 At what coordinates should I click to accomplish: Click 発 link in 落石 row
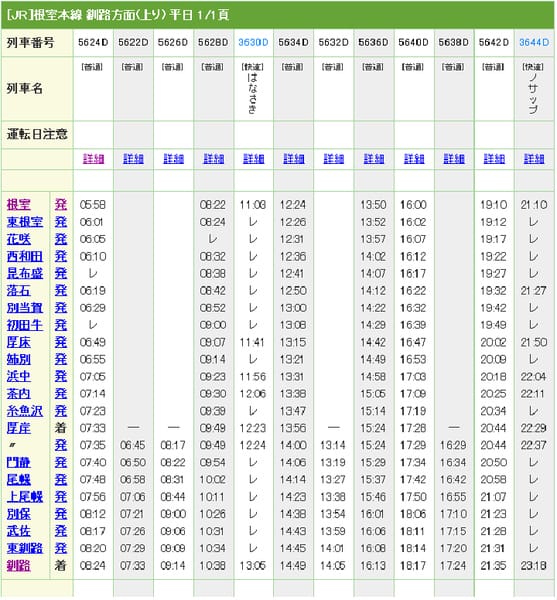(60, 291)
